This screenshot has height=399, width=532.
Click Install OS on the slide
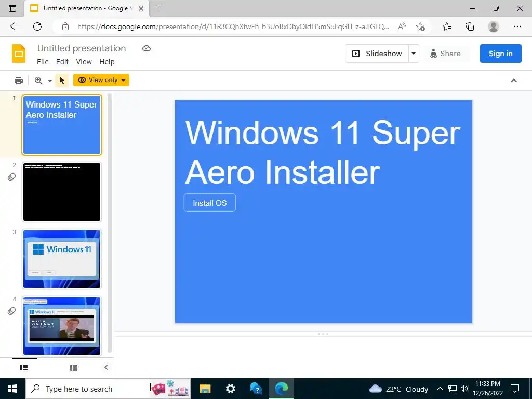(x=210, y=203)
